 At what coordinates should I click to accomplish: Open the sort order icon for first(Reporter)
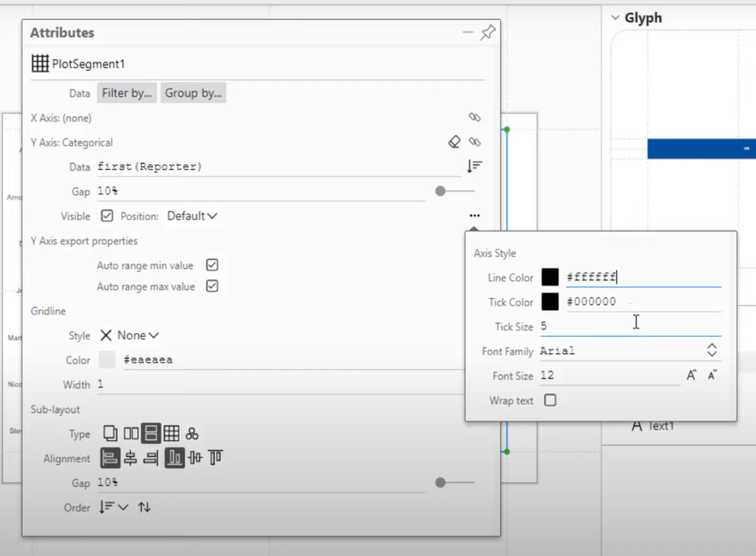point(474,166)
